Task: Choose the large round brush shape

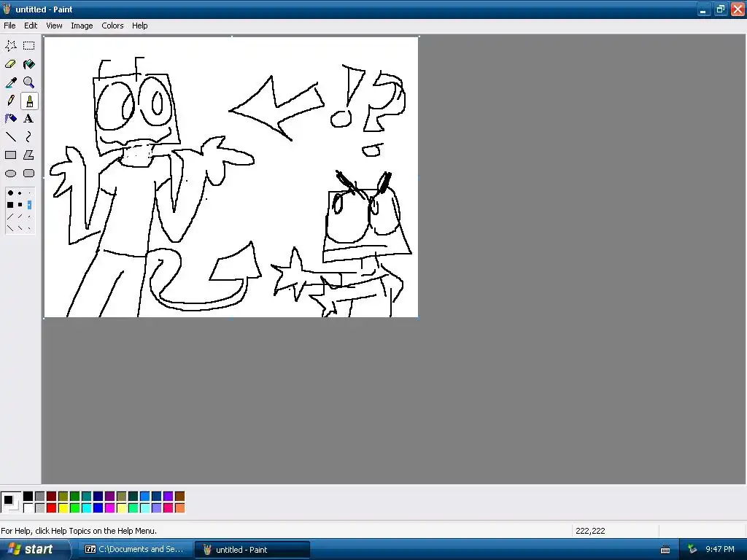Action: (10, 193)
